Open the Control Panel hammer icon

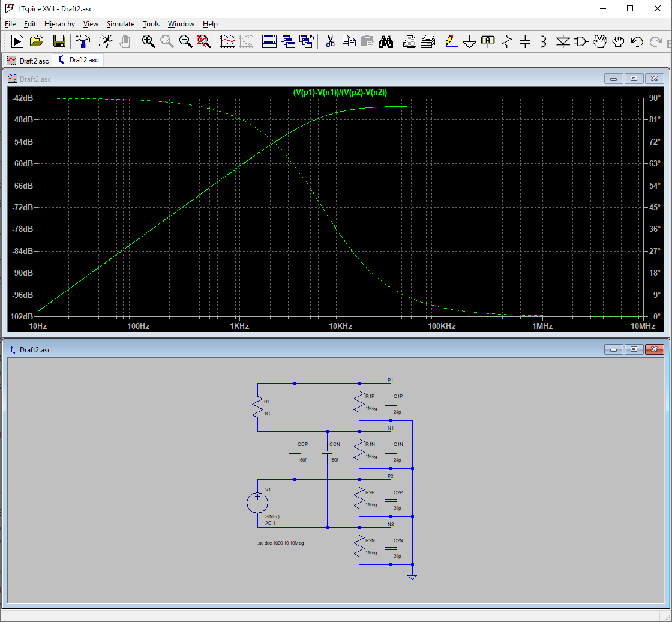[83, 41]
